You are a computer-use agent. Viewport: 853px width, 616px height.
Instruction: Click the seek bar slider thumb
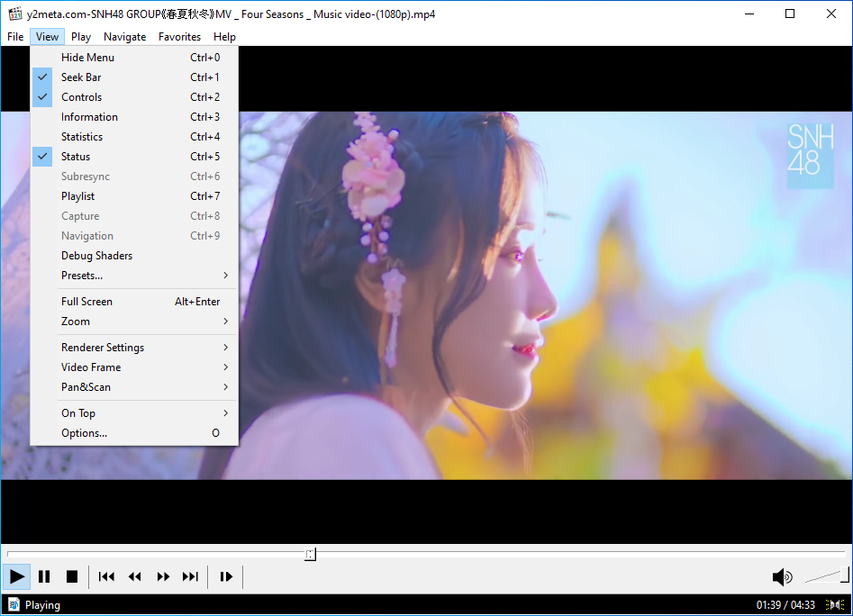[310, 554]
